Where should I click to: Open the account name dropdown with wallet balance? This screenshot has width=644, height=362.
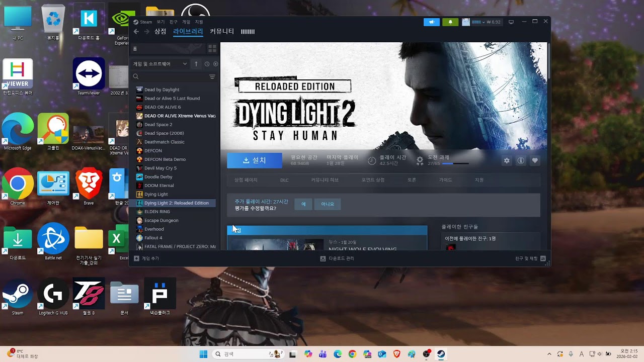[481, 22]
